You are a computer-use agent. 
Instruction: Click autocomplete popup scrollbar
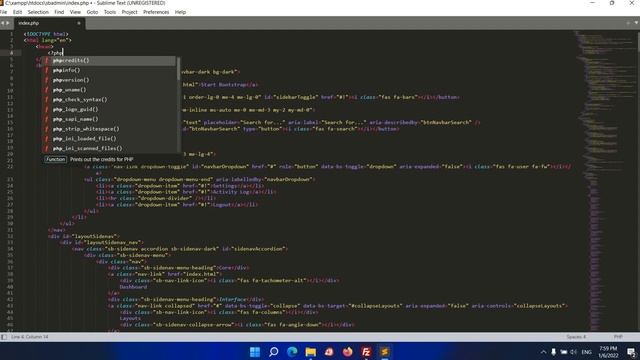178,68
